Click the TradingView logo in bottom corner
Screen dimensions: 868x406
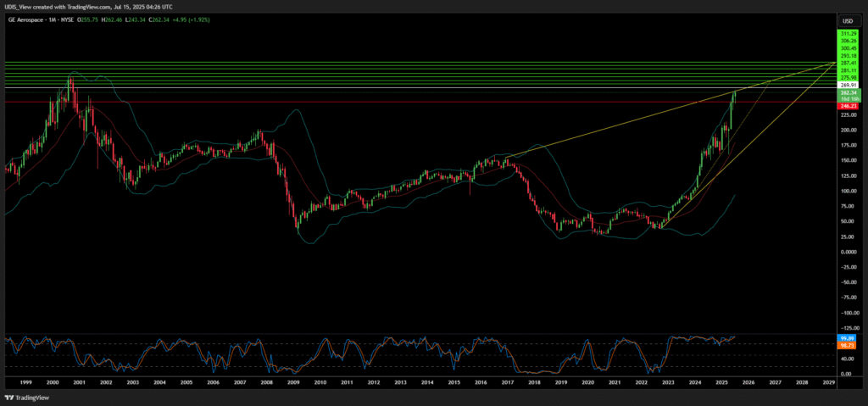coord(25,397)
